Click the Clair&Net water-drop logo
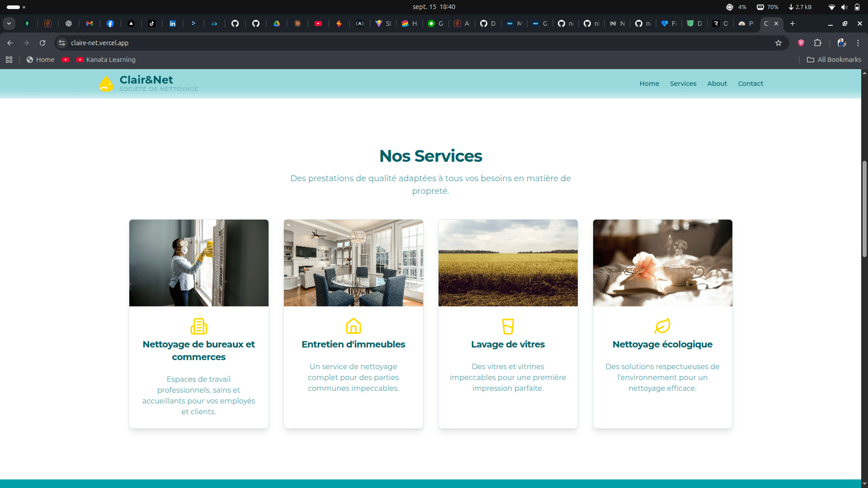 coord(106,84)
